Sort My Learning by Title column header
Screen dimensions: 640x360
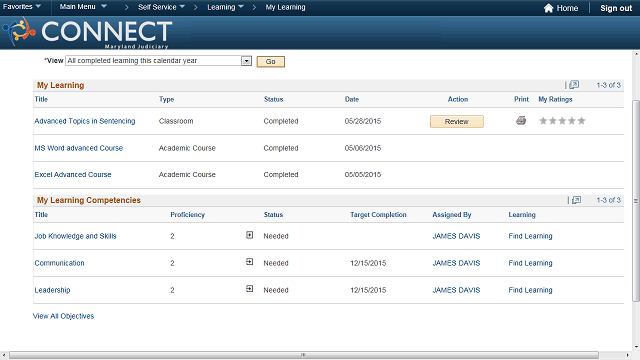coord(41,99)
